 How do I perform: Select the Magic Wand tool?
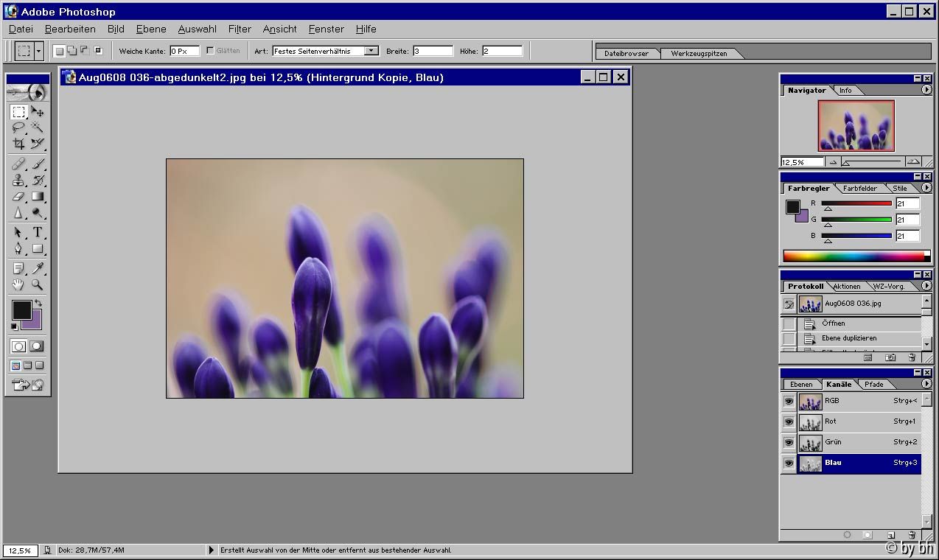(x=38, y=127)
